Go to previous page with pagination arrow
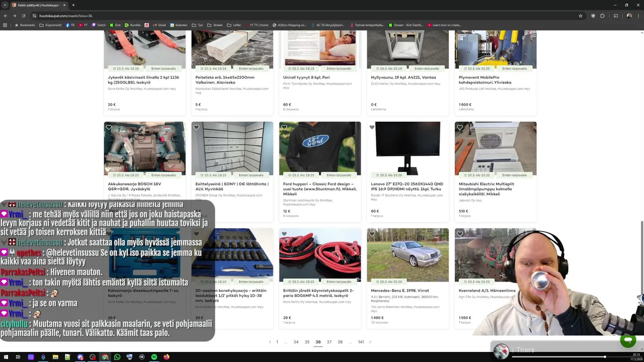The height and width of the screenshot is (362, 644). 270,342
